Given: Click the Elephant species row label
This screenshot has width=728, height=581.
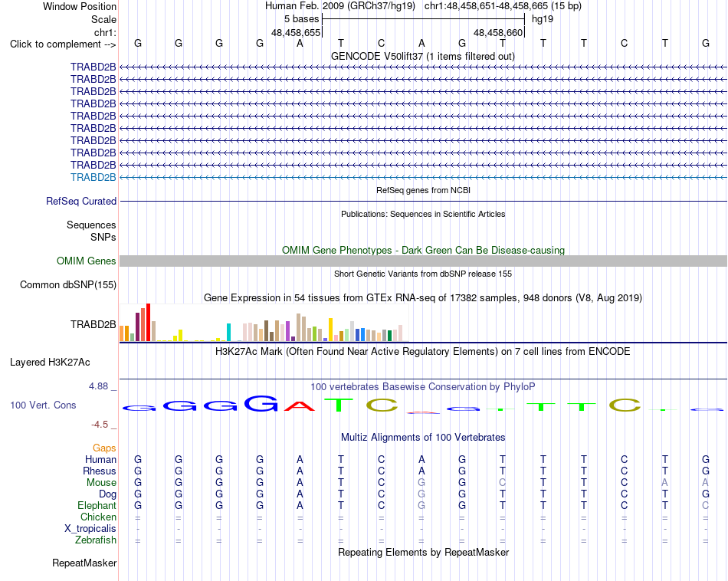Looking at the screenshot, I should tap(97, 505).
